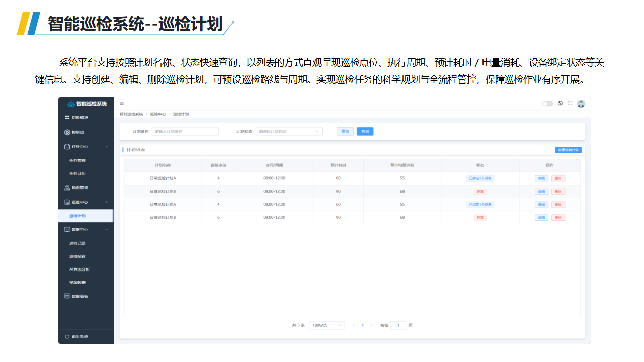
Task: Open the 数据看板 sidebar icon
Action: click(x=67, y=296)
